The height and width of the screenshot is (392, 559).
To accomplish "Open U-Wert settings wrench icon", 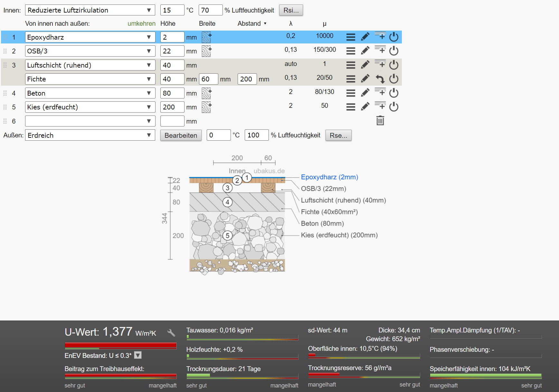I will [x=171, y=332].
